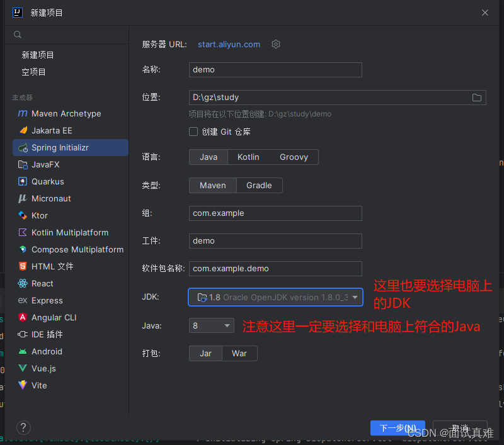This screenshot has width=504, height=445.
Task: Click the React atom icon
Action: pyautogui.click(x=23, y=283)
